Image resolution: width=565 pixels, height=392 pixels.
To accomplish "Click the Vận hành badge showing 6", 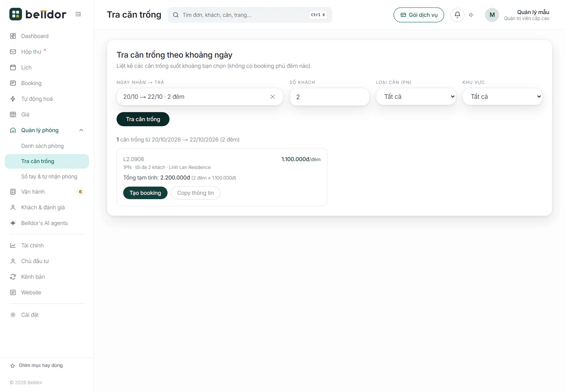I will (81, 192).
